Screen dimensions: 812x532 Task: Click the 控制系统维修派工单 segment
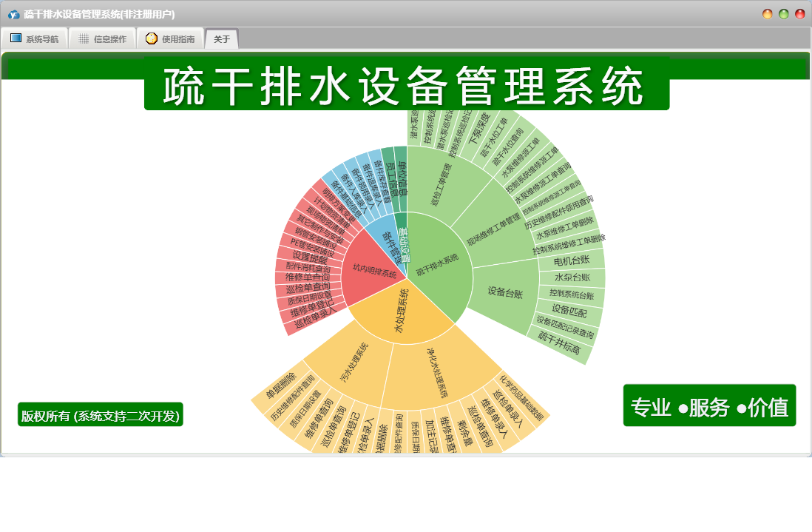(x=532, y=169)
